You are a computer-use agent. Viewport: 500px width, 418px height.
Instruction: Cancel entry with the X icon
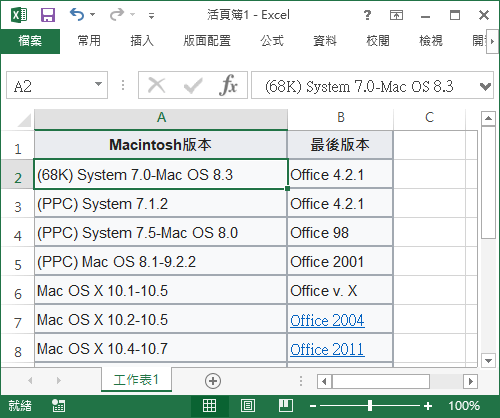156,85
